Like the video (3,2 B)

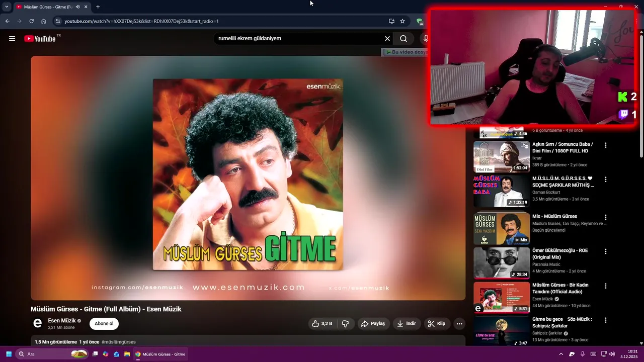pos(322,323)
